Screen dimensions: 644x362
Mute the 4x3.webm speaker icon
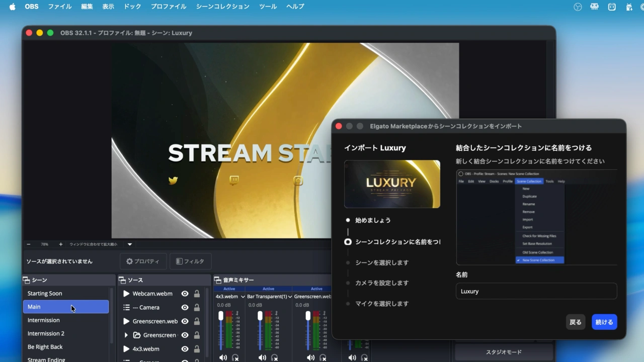pos(223,357)
